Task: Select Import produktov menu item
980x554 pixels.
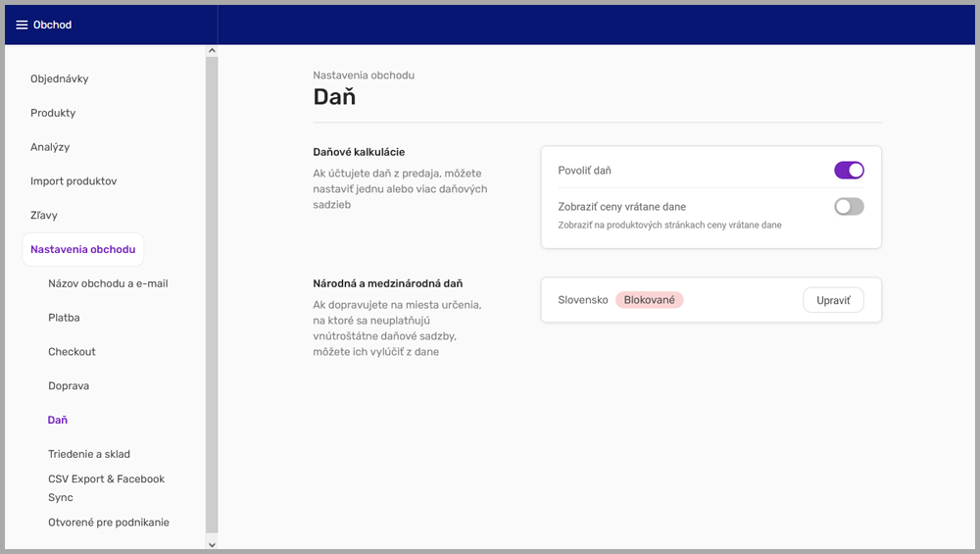Action: pyautogui.click(x=73, y=181)
